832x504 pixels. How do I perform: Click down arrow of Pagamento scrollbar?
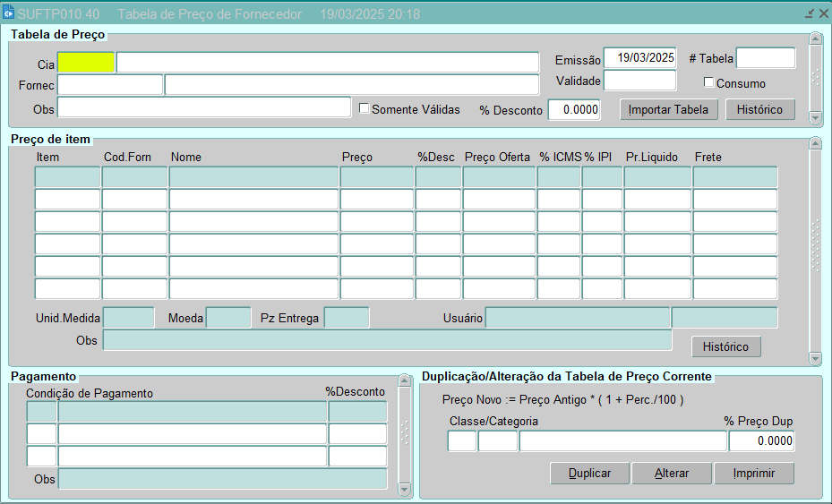click(x=405, y=490)
